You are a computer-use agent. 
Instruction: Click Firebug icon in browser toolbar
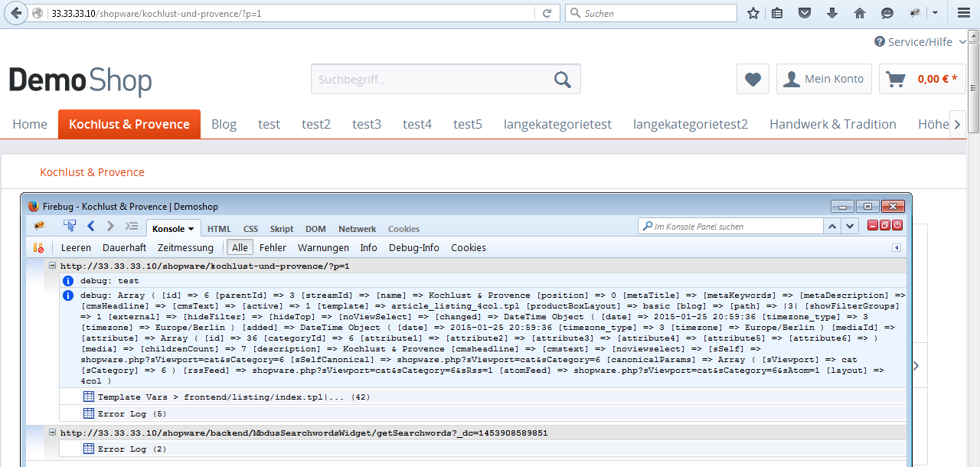[x=914, y=13]
